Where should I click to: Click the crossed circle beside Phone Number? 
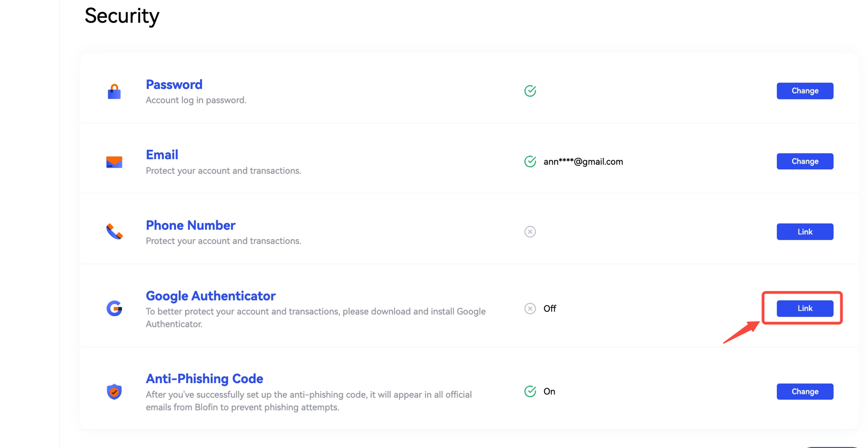[530, 231]
